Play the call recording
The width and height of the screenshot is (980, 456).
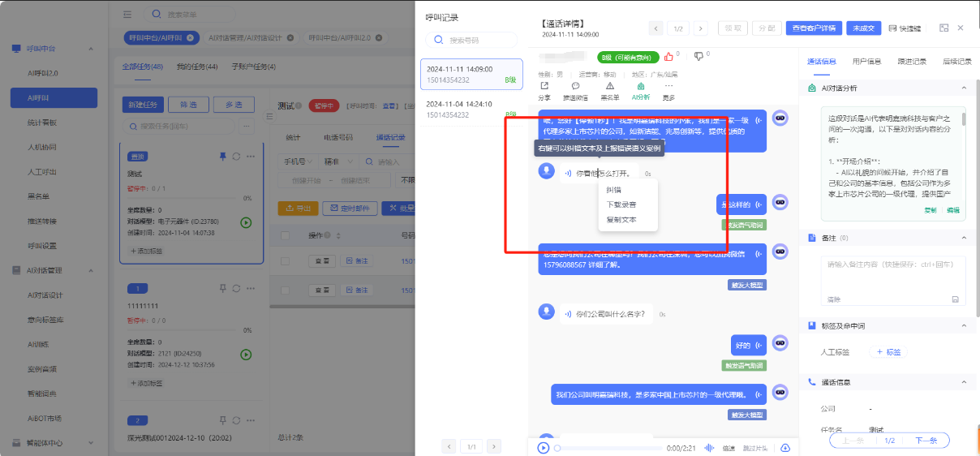coord(544,448)
